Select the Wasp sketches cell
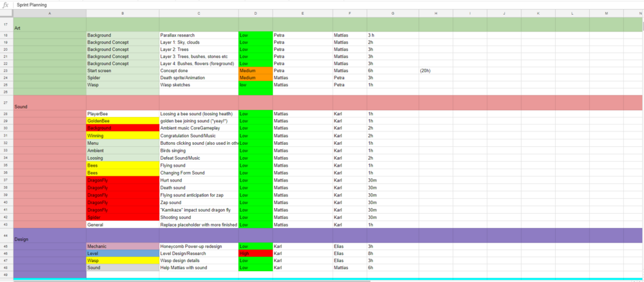Viewport: 644px width, 282px height. 199,85
